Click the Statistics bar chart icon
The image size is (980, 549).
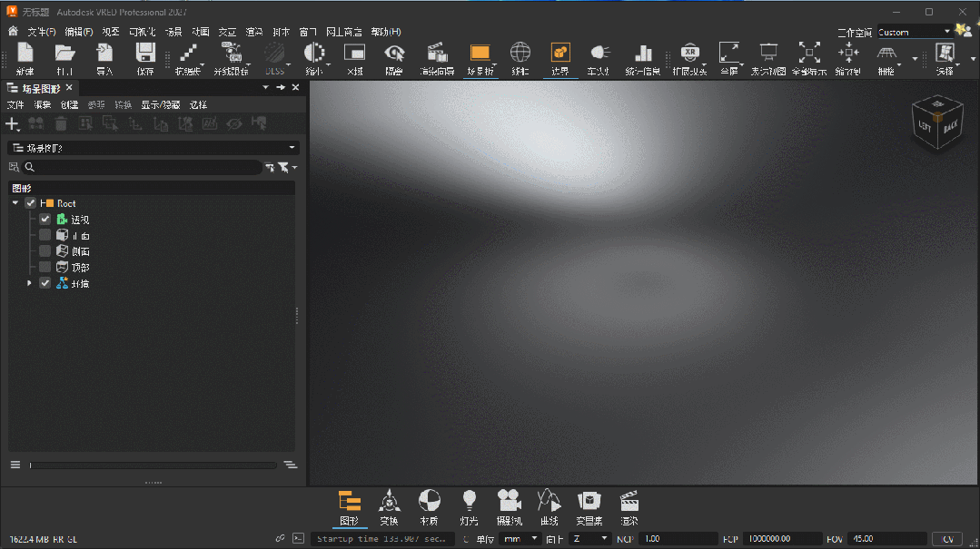point(642,54)
